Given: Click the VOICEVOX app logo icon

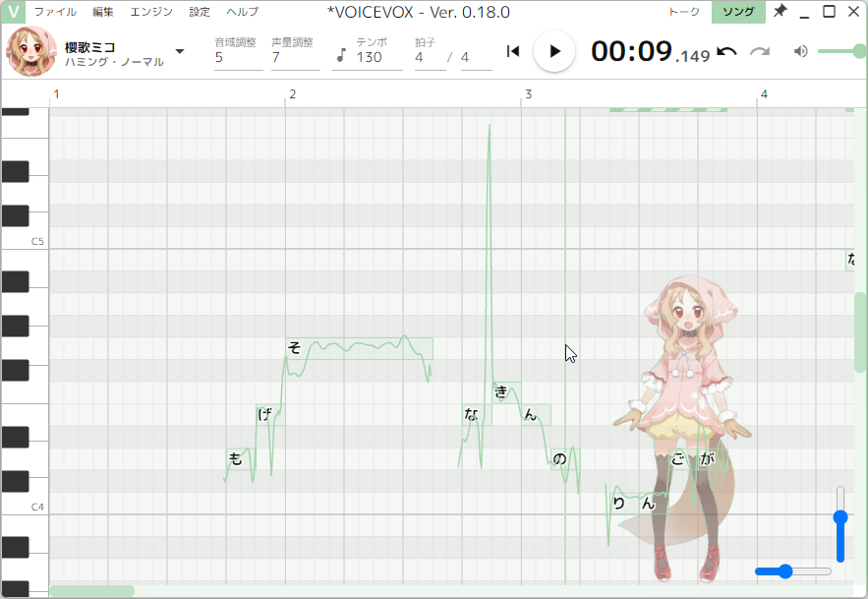Looking at the screenshot, I should tap(14, 12).
